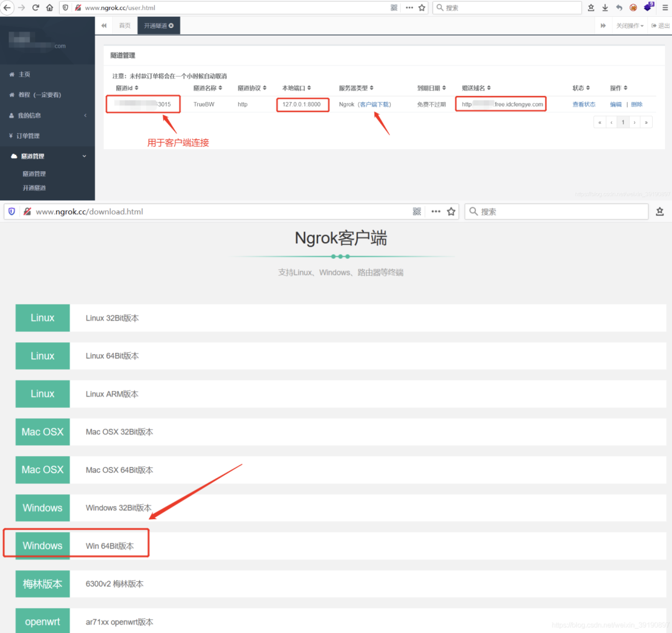This screenshot has width=672, height=633.
Task: Click the 客户端下载 link
Action: (374, 104)
